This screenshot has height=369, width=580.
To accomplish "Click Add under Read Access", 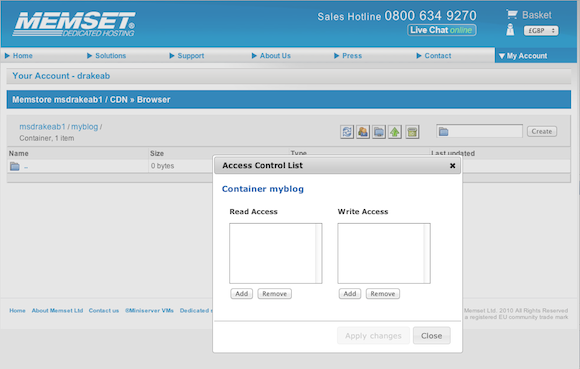I will click(x=242, y=294).
